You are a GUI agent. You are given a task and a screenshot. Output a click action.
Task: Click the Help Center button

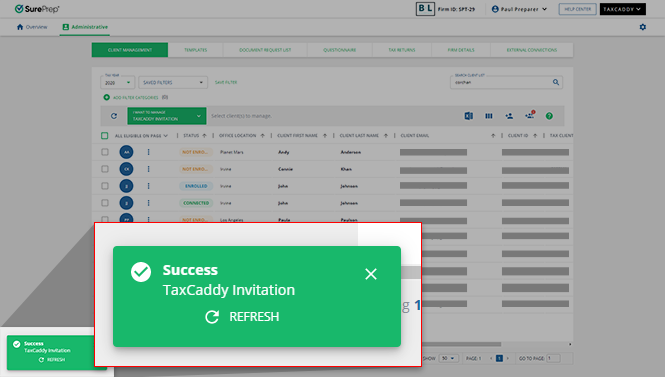coord(578,9)
